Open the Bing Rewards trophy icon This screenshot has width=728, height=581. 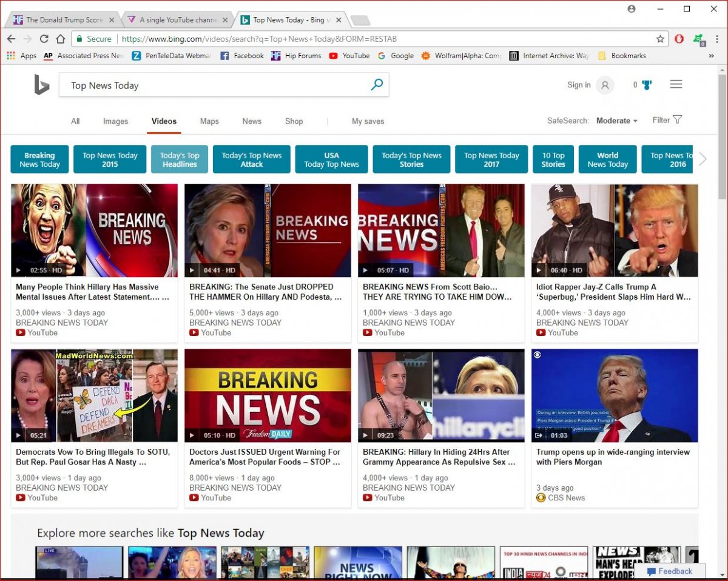tap(647, 85)
